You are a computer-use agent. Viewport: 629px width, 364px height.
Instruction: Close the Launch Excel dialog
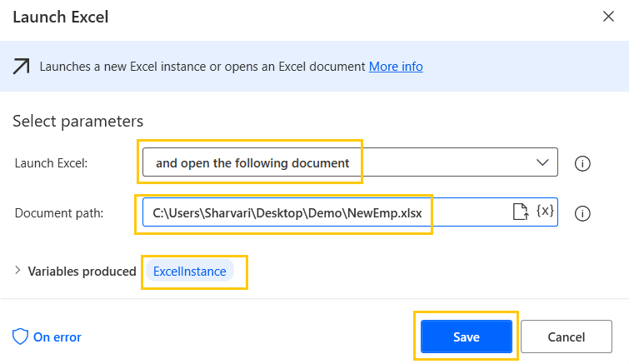pos(608,17)
